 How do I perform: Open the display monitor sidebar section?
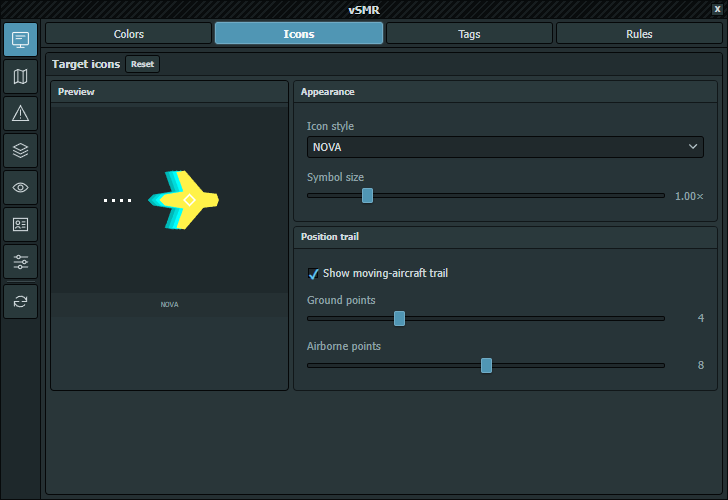[x=20, y=39]
